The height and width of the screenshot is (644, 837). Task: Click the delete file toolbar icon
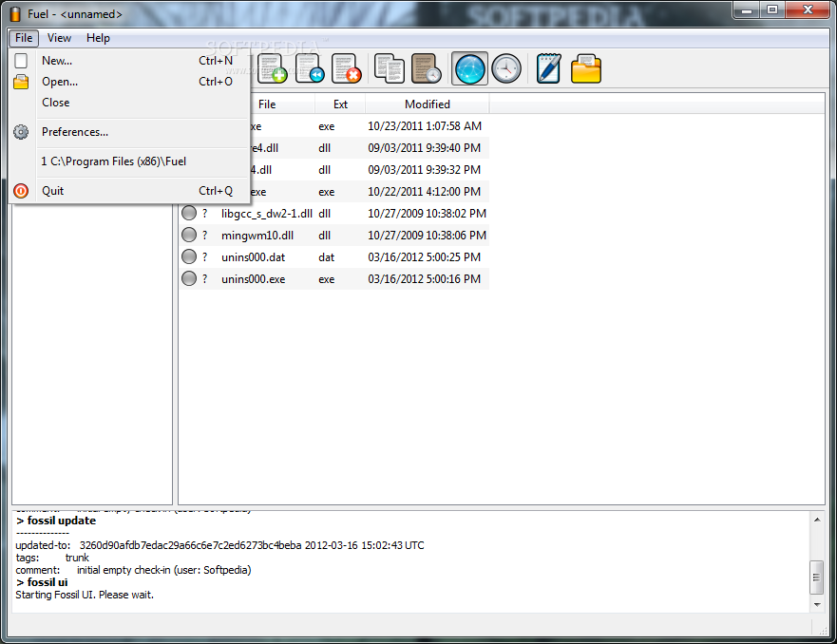click(347, 68)
